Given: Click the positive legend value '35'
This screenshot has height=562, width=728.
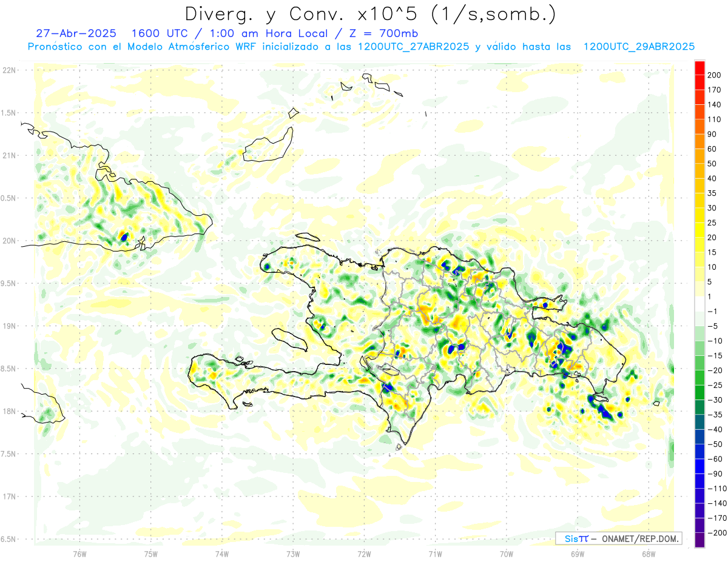Looking at the screenshot, I should point(712,193).
